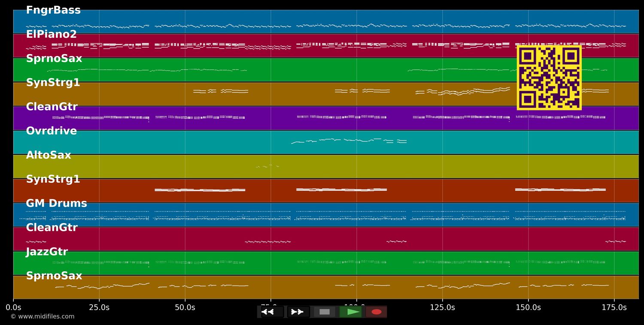644x325 pixels.
Task: Click the purple CleanGtr track label
Action: point(52,107)
